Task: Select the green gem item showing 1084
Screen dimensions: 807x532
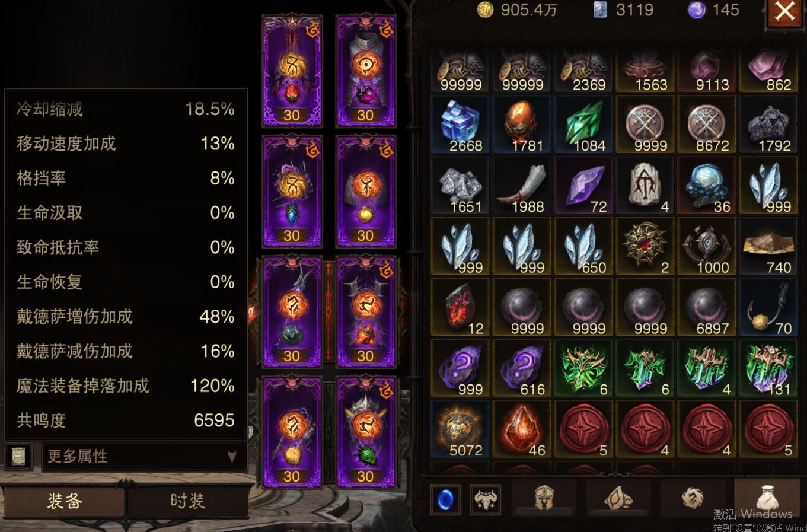Action: point(583,125)
